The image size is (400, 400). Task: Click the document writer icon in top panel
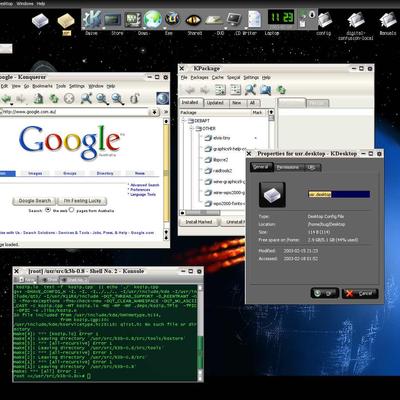(x=254, y=19)
